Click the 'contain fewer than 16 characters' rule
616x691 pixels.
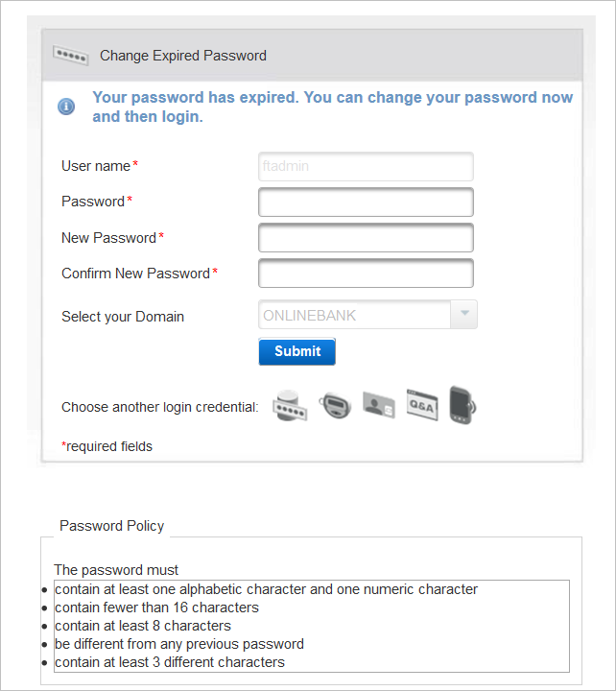pyautogui.click(x=156, y=608)
